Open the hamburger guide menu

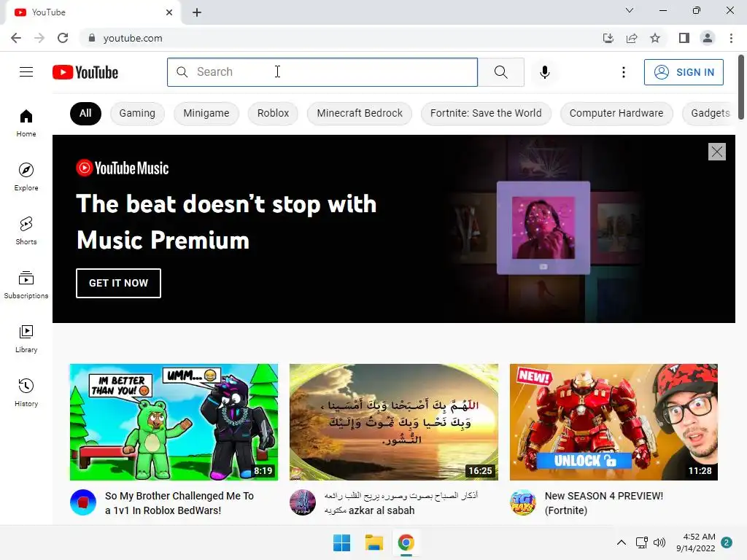pos(26,72)
